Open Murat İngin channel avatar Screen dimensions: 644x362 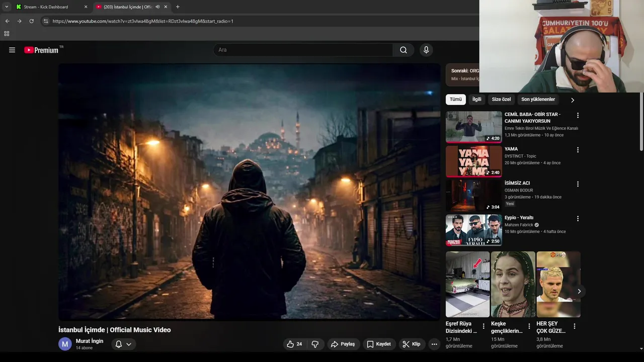click(x=65, y=344)
